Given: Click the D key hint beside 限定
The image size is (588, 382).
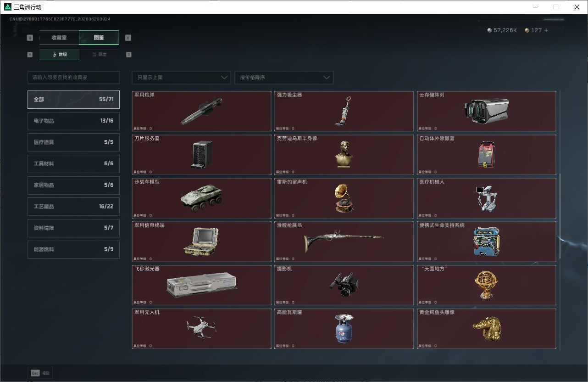Looking at the screenshot, I should [x=128, y=54].
